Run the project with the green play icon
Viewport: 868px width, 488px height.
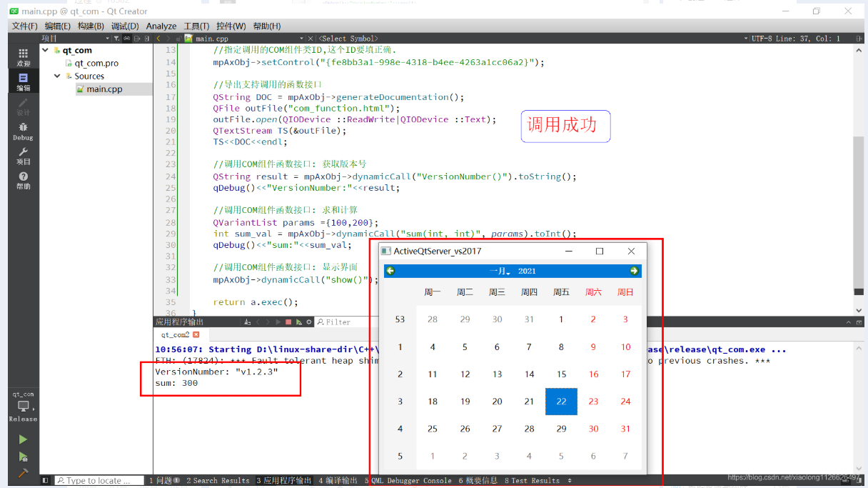click(22, 439)
